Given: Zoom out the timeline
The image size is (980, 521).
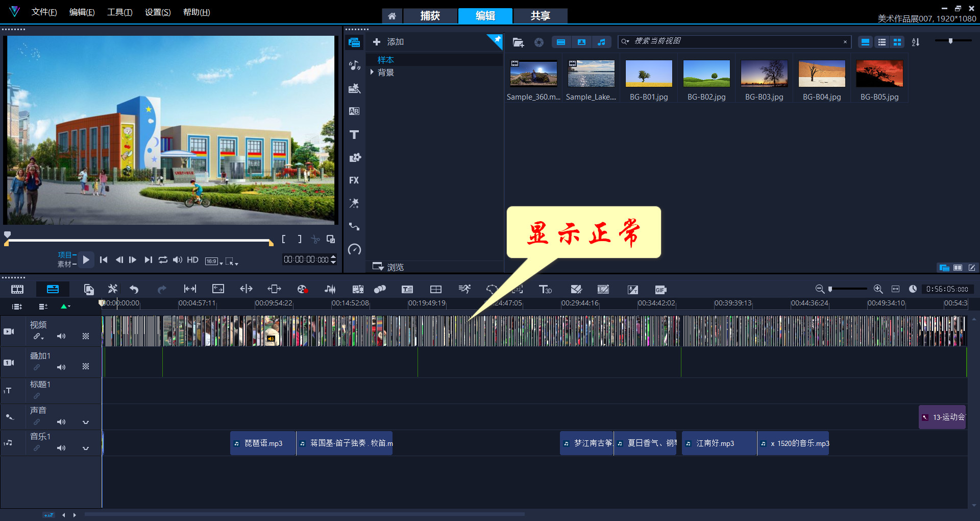Looking at the screenshot, I should point(820,289).
